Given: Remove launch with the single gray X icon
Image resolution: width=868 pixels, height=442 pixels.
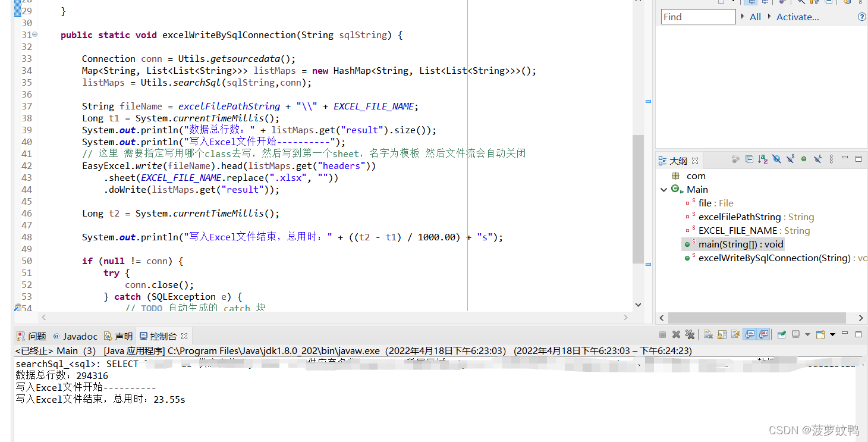Looking at the screenshot, I should (x=676, y=334).
